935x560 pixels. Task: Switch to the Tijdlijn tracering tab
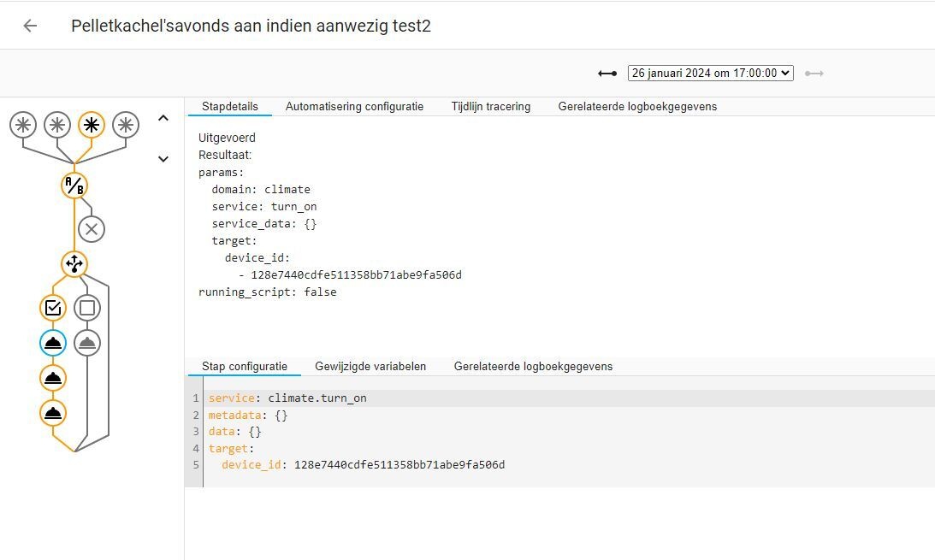coord(491,106)
